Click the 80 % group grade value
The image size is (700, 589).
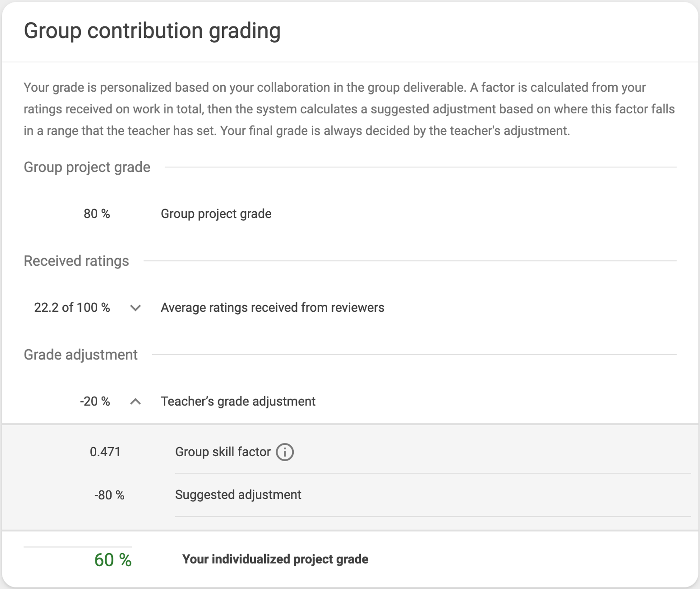tap(97, 214)
